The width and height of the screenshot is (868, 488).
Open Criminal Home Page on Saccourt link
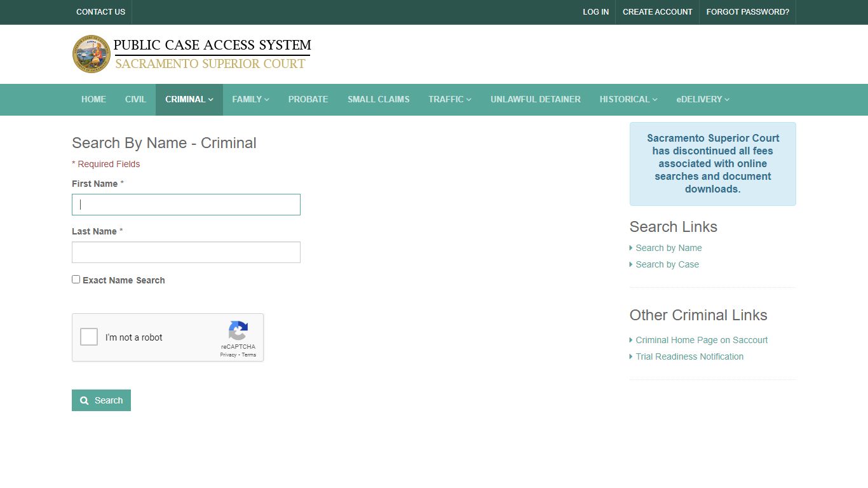click(702, 340)
